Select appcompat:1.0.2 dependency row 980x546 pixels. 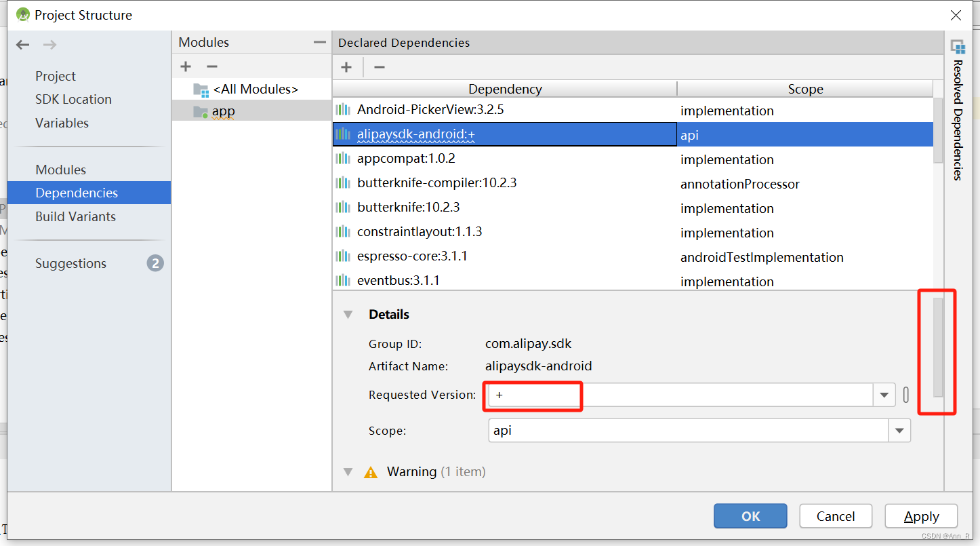click(633, 159)
